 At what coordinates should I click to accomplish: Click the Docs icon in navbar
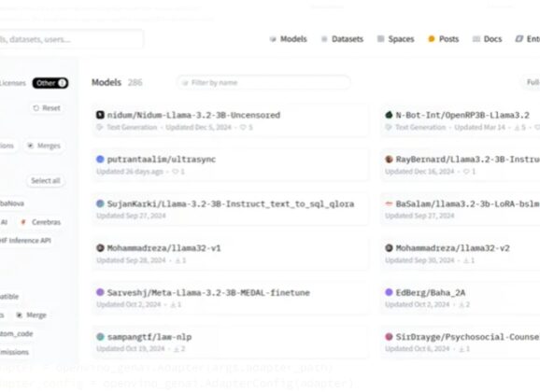476,39
